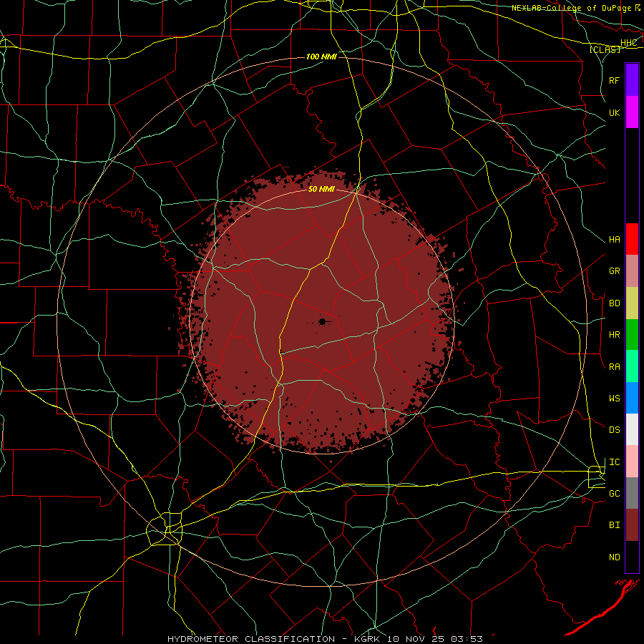
Task: Click the HYDROMETEOR CLASSIFICATION title text
Action: point(251,639)
